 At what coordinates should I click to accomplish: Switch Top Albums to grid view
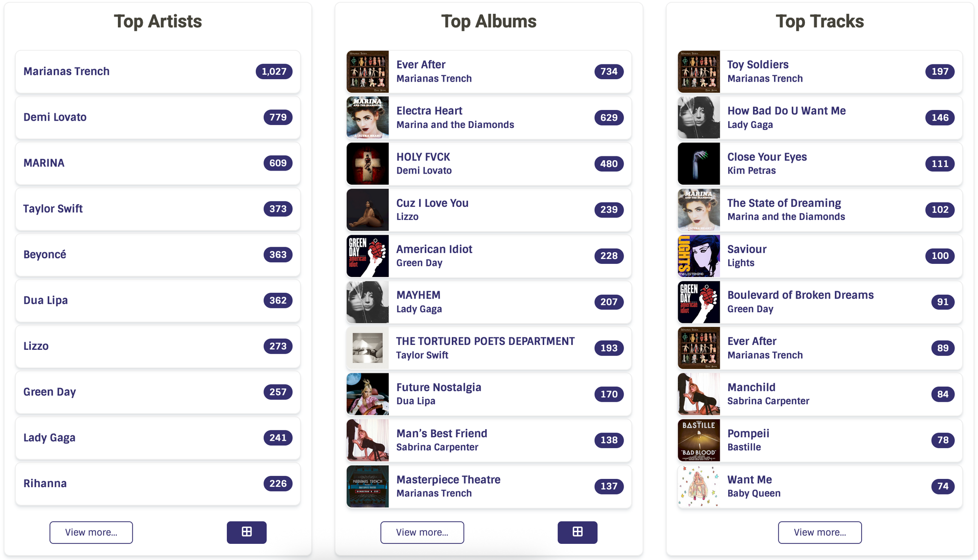577,532
